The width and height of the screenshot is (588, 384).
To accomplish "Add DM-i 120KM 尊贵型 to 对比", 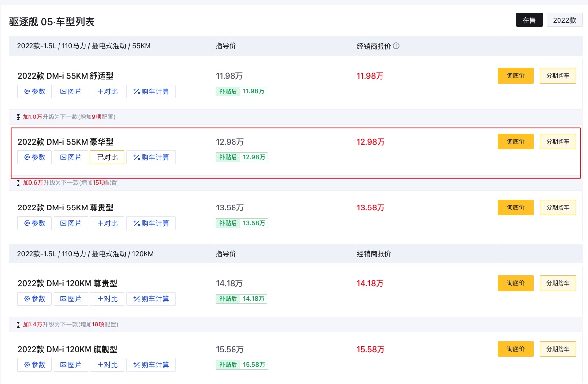I will point(107,299).
